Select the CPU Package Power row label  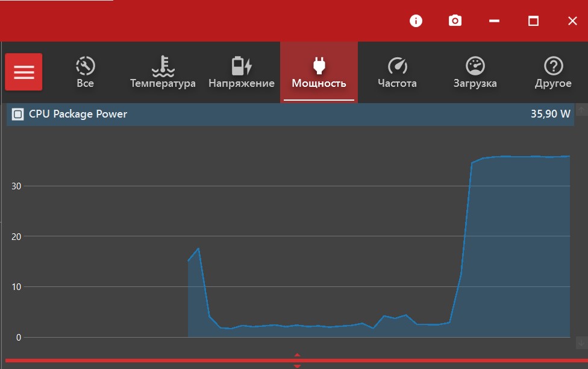(78, 114)
